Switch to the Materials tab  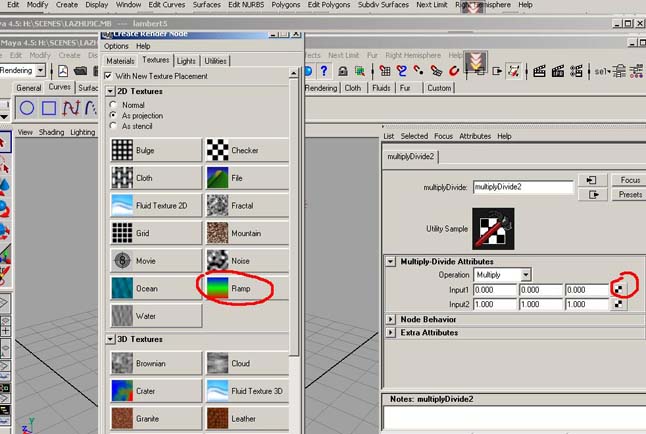[x=121, y=61]
